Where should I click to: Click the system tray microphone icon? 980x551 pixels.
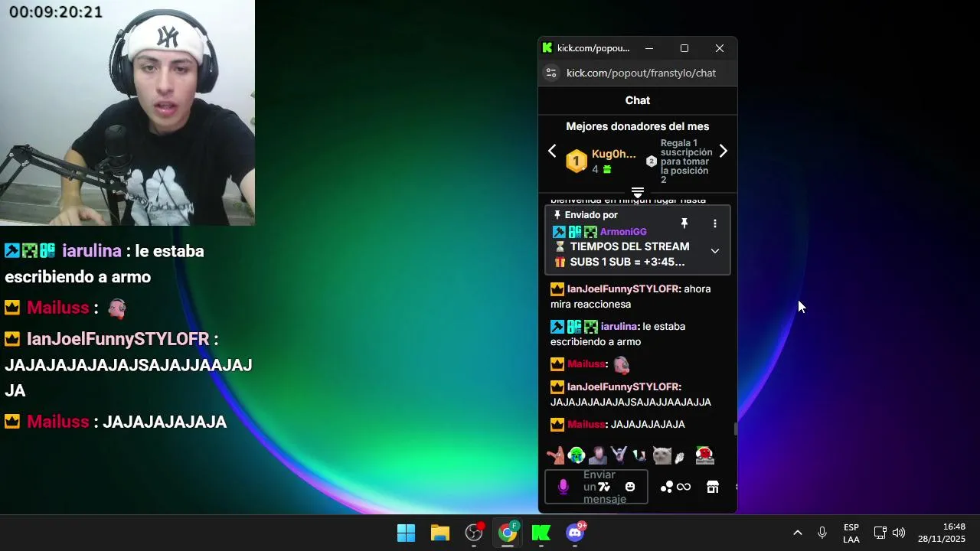822,533
